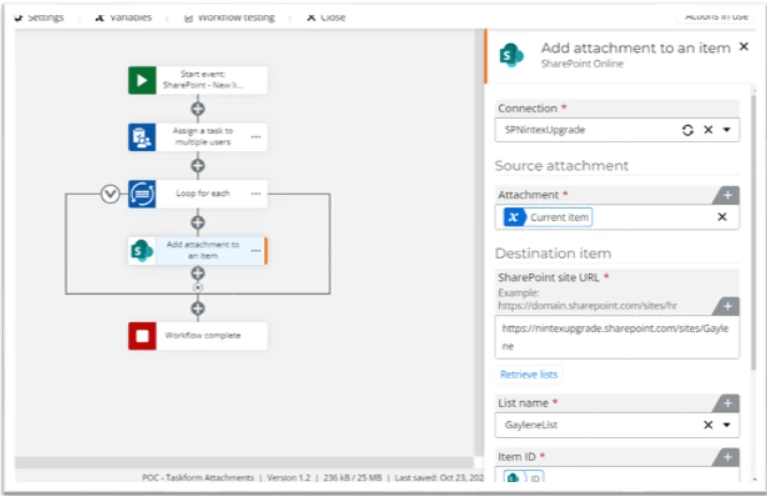This screenshot has height=496, width=767.
Task: Click POC - Taskform Attachments workflow name
Action: 198,477
